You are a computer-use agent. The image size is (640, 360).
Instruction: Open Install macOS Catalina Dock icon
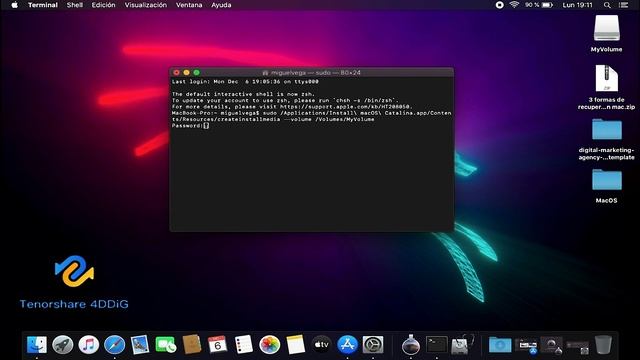(x=411, y=345)
